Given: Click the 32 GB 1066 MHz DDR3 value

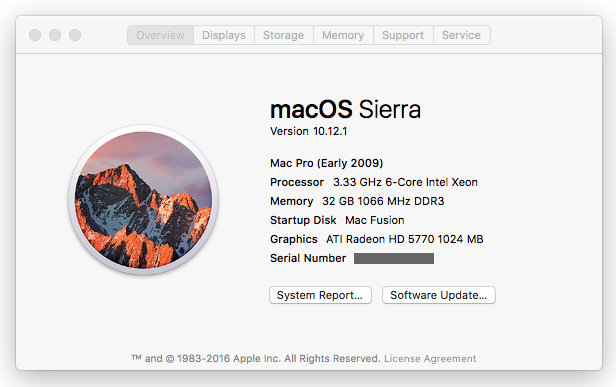Looking at the screenshot, I should click(x=383, y=201).
